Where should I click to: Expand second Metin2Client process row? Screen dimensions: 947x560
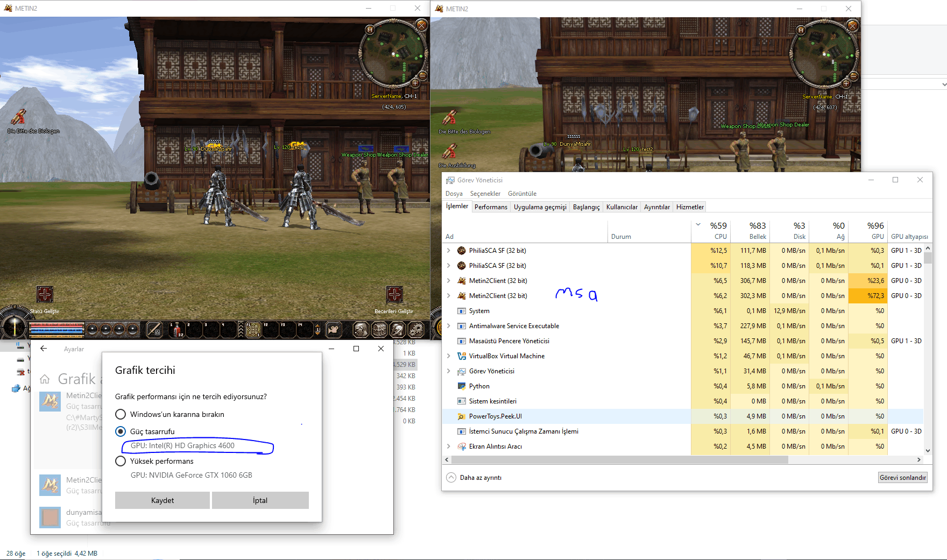(449, 295)
